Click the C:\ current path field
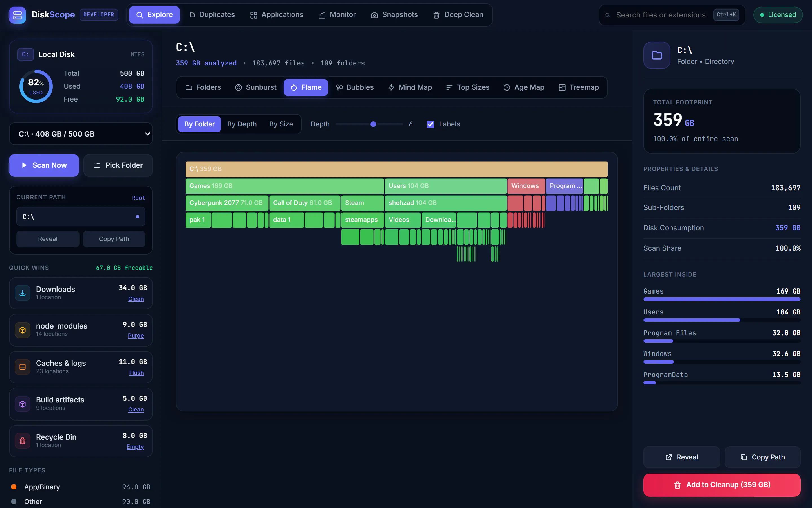 (81, 217)
